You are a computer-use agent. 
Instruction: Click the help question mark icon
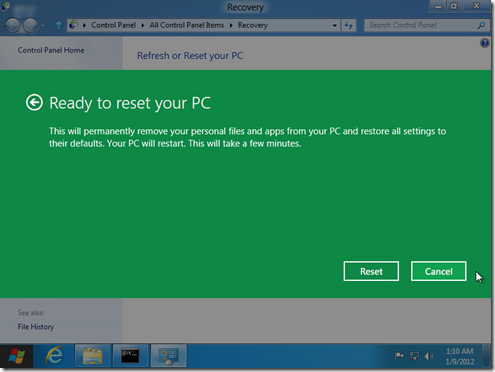pos(484,43)
